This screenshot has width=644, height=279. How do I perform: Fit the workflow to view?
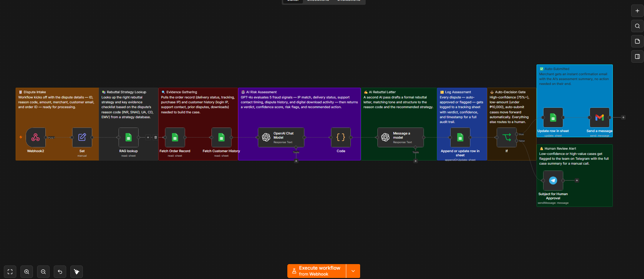click(x=10, y=272)
